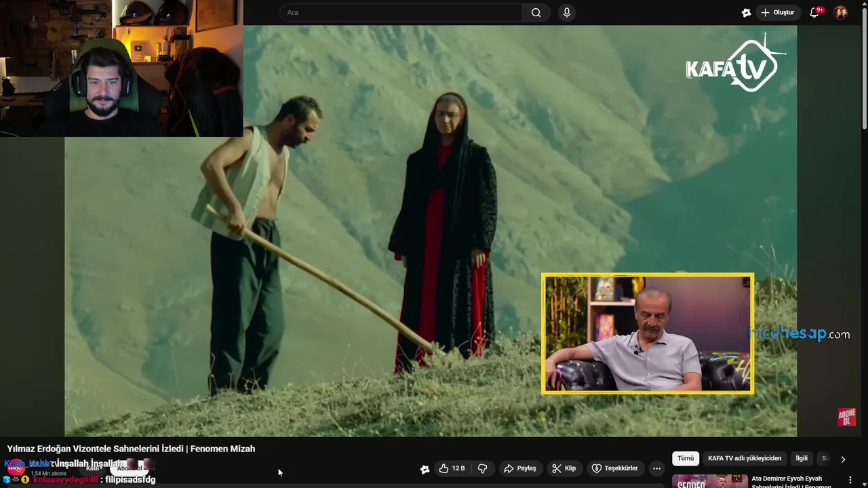
Task: Open the three-dot more actions menu
Action: (x=656, y=468)
